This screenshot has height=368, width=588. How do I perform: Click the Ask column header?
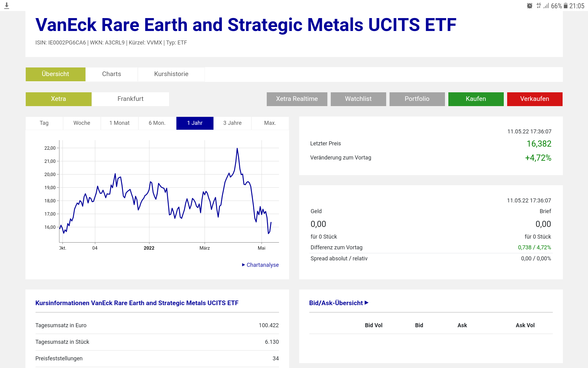(x=462, y=325)
